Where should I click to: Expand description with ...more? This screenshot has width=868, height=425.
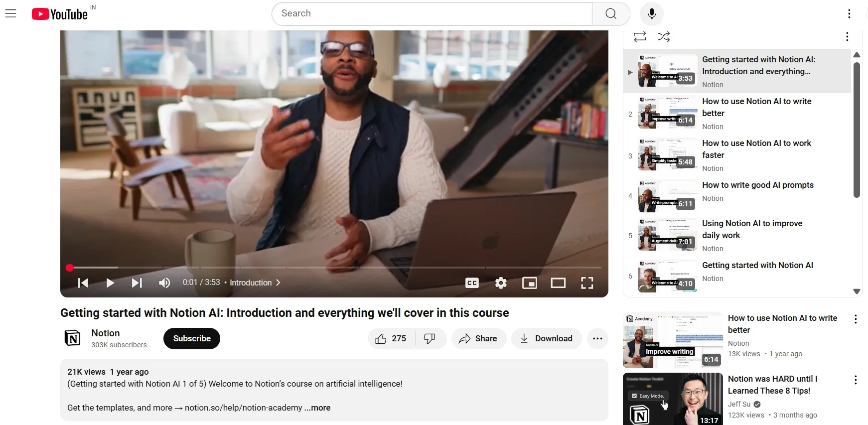tap(317, 408)
